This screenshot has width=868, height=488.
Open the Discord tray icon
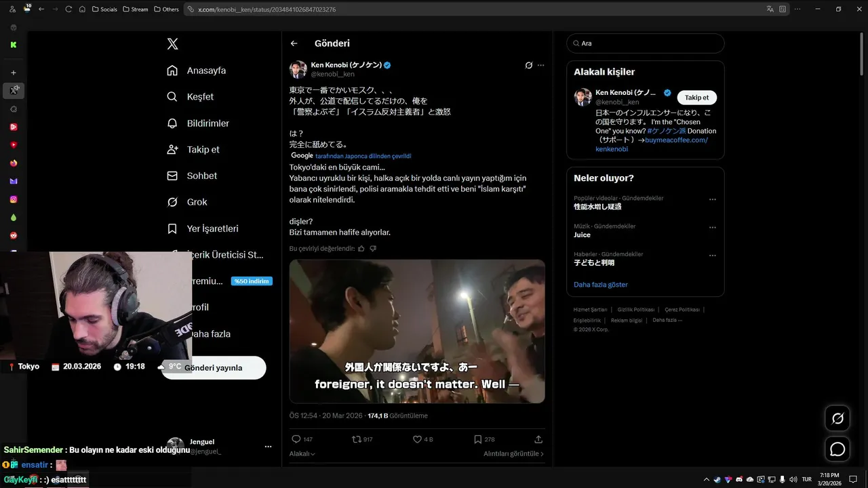[x=739, y=479]
